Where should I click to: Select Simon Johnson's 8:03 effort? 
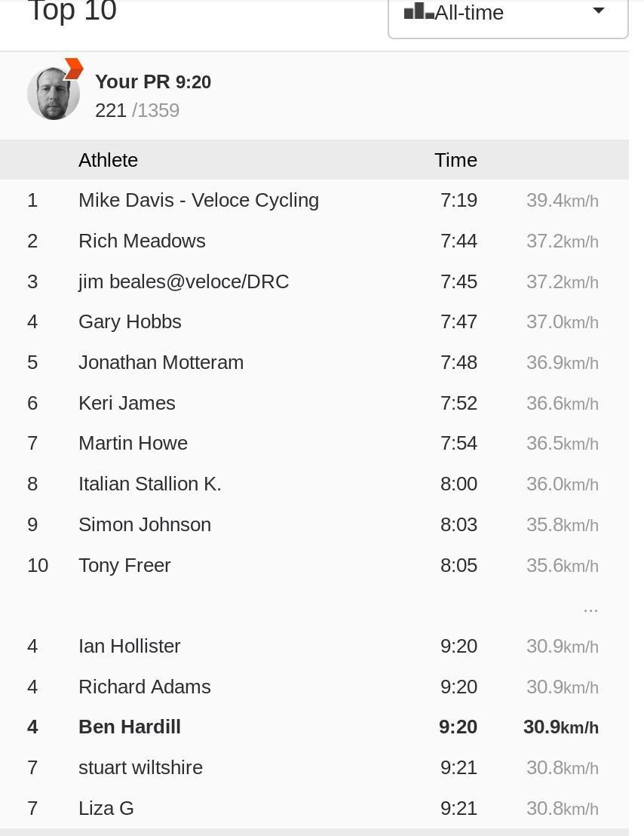458,524
